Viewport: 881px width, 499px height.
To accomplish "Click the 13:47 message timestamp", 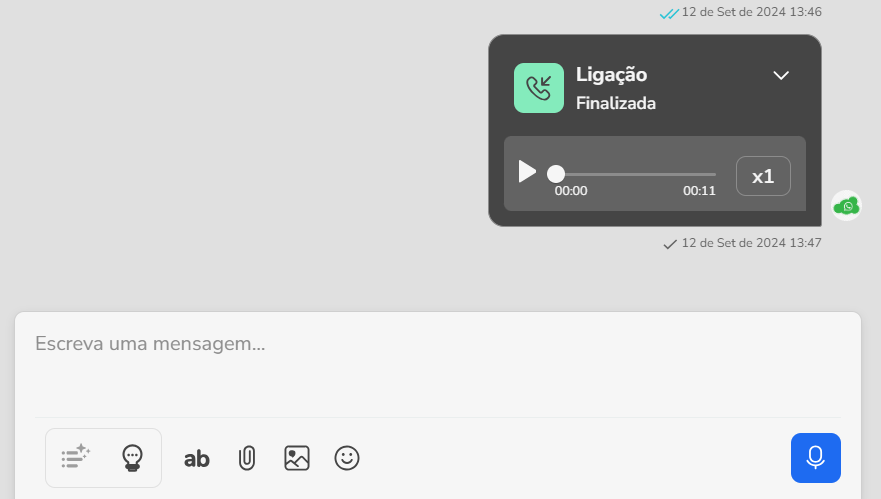I will click(751, 243).
